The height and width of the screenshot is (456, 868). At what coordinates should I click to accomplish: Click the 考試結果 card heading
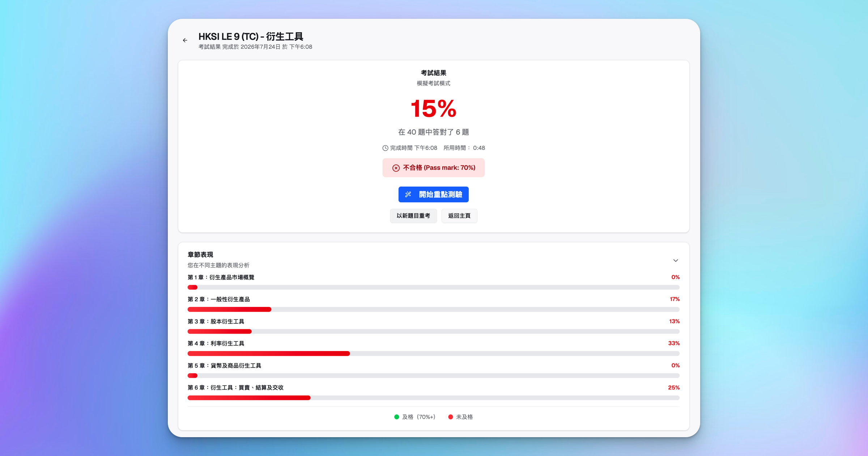pyautogui.click(x=433, y=73)
